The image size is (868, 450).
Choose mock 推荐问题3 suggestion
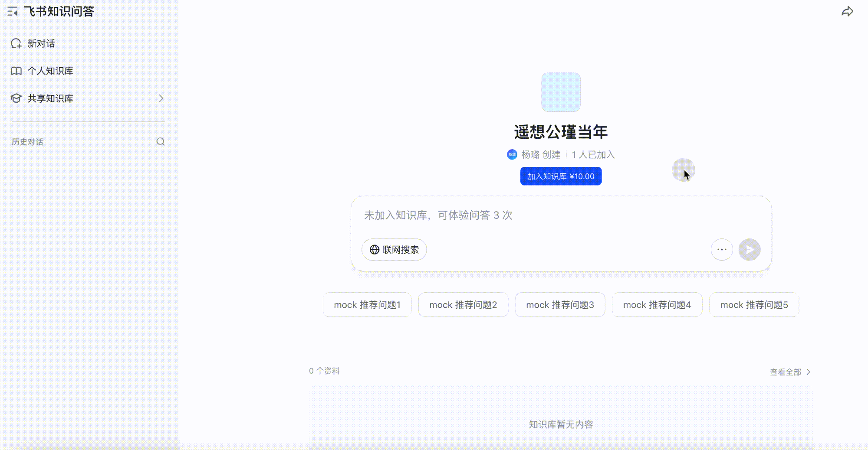[560, 305]
